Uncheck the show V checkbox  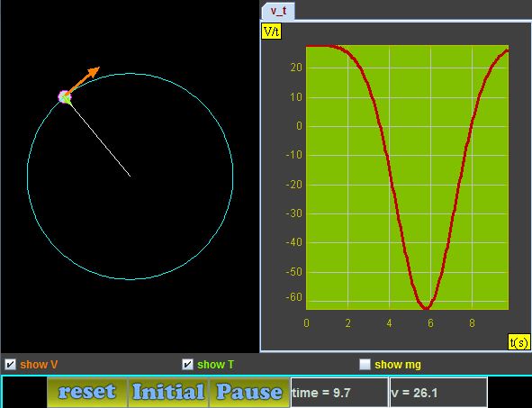(11, 365)
